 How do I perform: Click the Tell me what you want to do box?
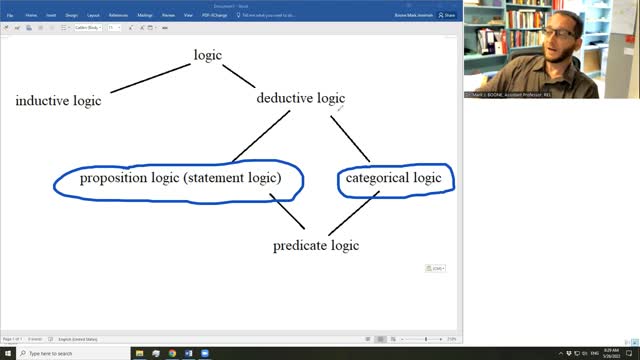point(266,16)
